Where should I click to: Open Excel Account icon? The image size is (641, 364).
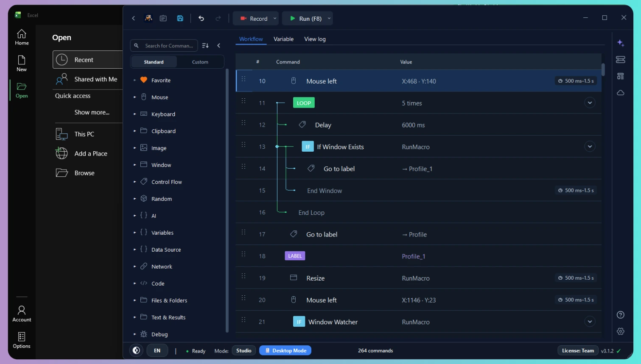[22, 314]
